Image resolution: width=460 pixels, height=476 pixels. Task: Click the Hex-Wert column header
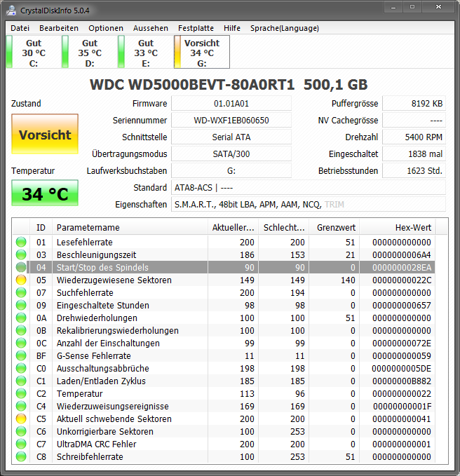click(x=398, y=227)
